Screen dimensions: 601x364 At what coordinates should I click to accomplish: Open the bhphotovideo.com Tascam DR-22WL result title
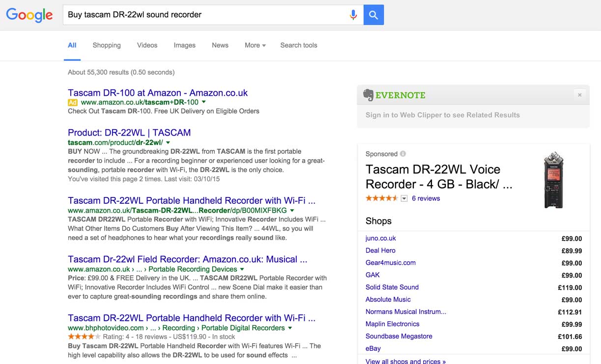point(192,318)
